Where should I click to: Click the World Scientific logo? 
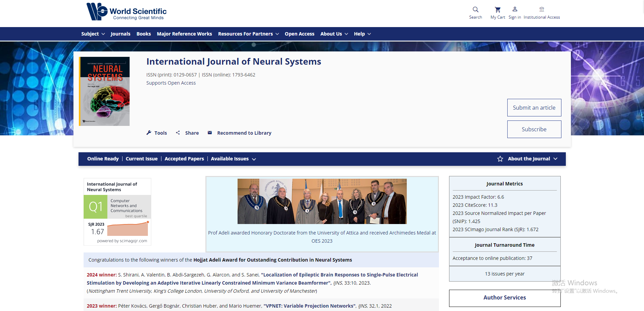[127, 12]
